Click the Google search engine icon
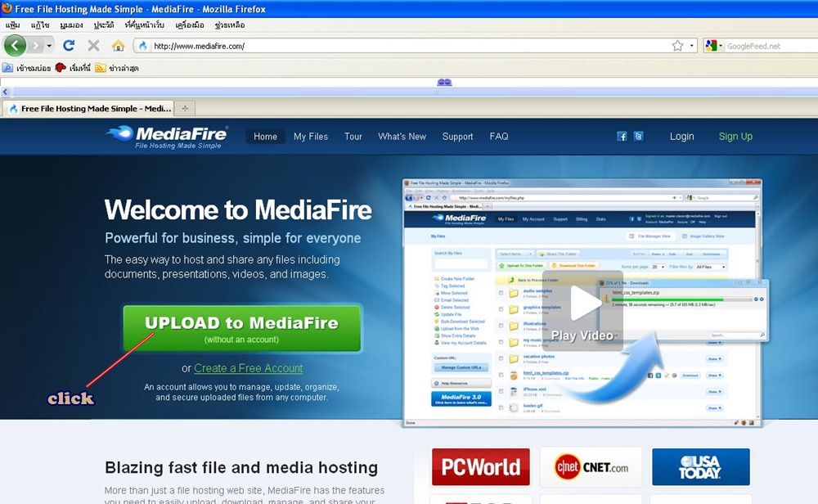This screenshot has height=504, width=818. click(x=711, y=46)
